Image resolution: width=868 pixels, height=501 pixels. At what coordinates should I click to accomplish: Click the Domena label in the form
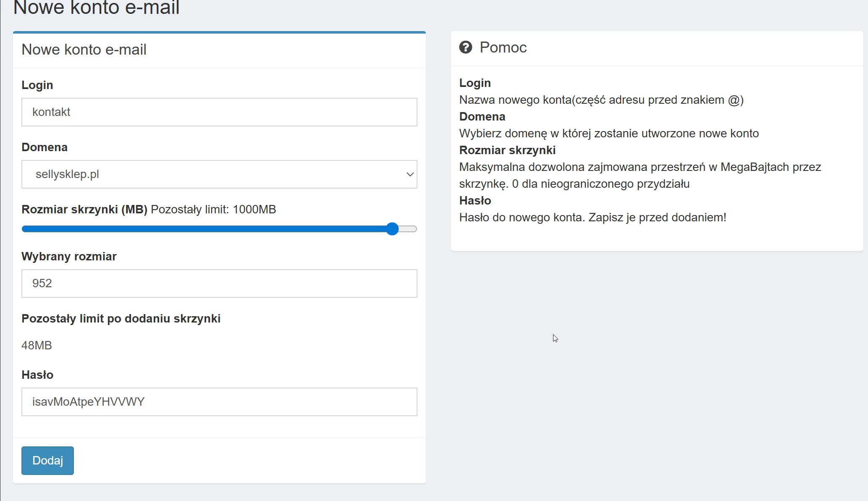click(45, 147)
